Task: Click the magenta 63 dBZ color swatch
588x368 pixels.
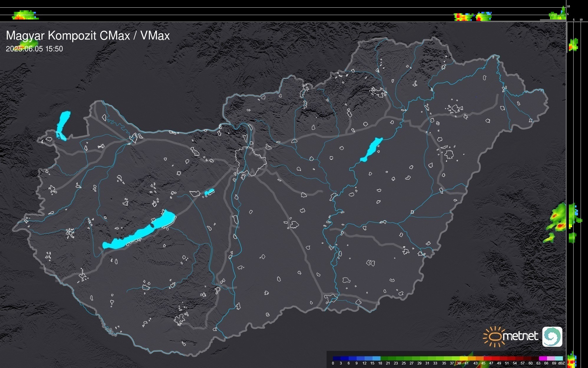Action: coord(542,358)
